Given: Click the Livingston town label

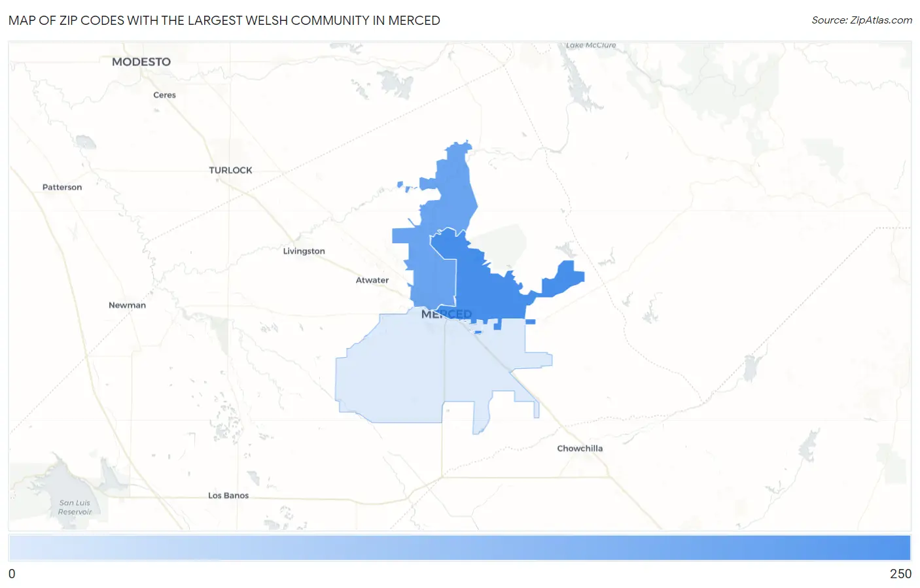Looking at the screenshot, I should [304, 251].
